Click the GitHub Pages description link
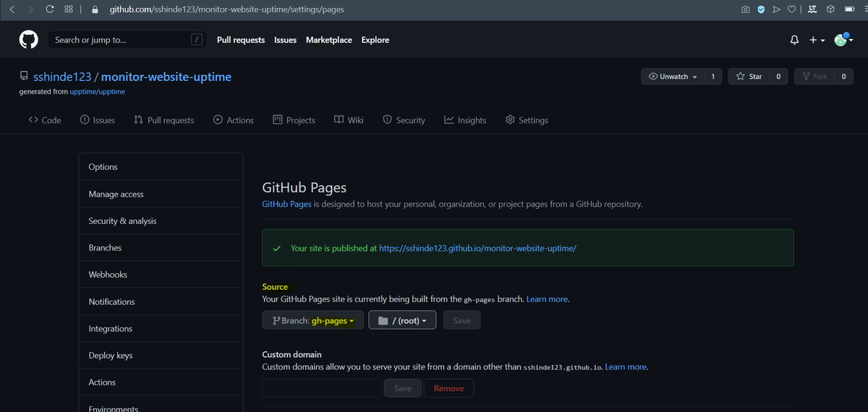This screenshot has width=868, height=412. [286, 204]
